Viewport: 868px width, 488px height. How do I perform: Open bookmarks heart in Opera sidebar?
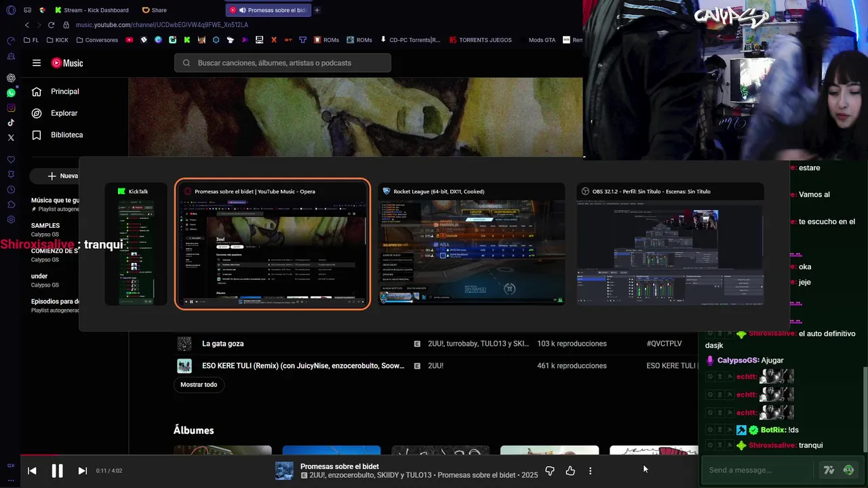pyautogui.click(x=11, y=160)
